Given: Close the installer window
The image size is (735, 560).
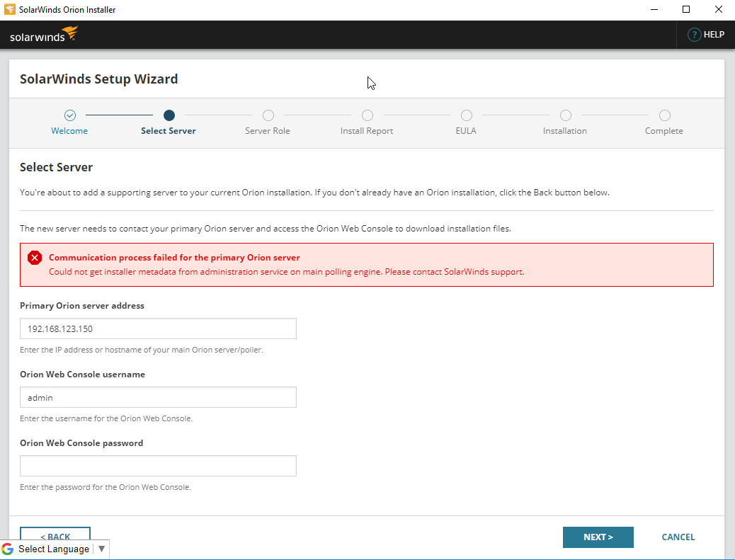Looking at the screenshot, I should [719, 9].
